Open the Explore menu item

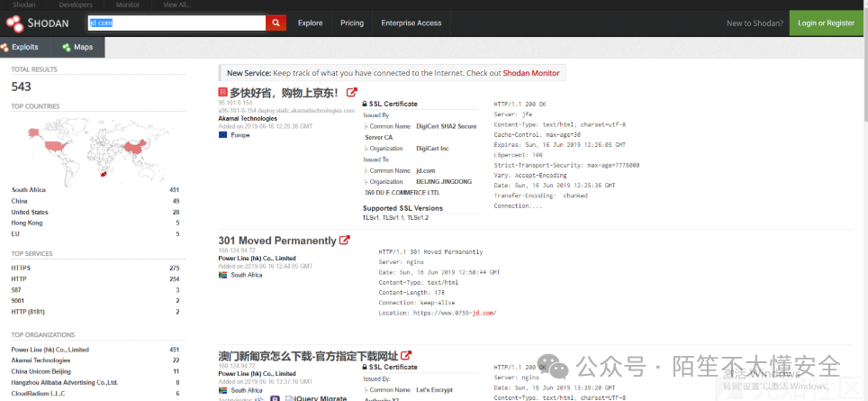310,23
